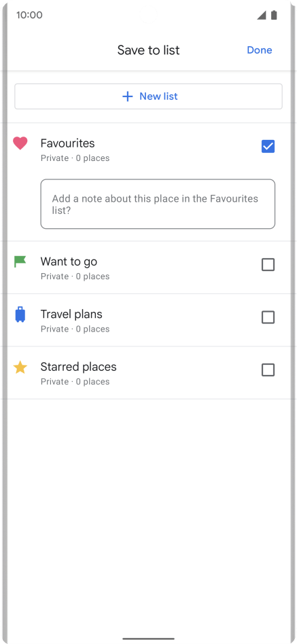Tap the yellow star Starred places icon
This screenshot has width=297, height=644.
[x=20, y=368]
